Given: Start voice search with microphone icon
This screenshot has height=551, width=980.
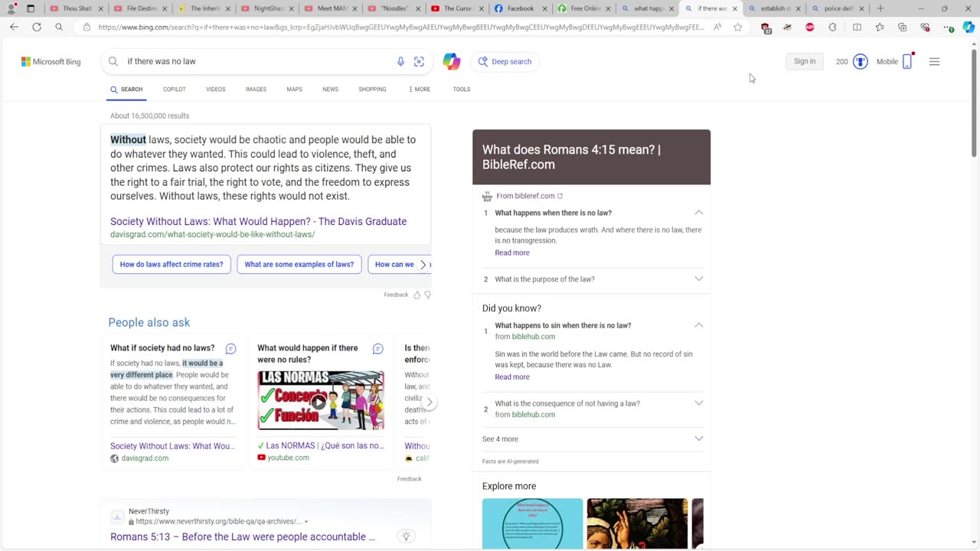Looking at the screenshot, I should point(400,61).
